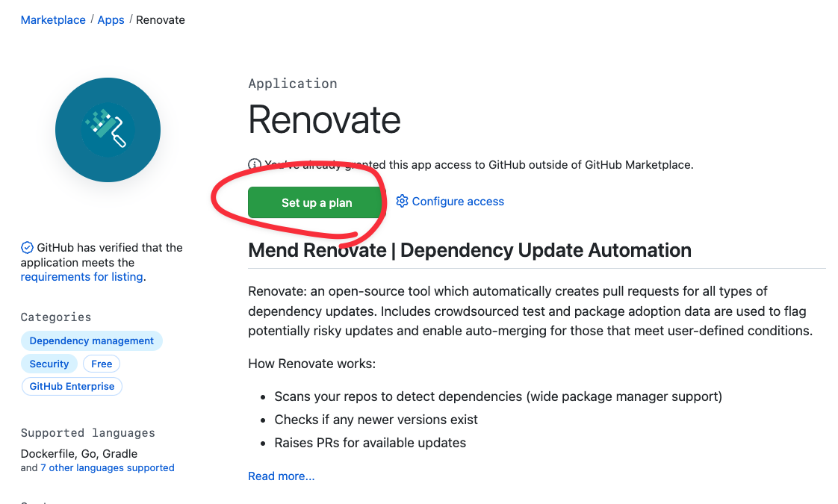Click the GitHub verified checkmark badge
The width and height of the screenshot is (838, 504).
(x=27, y=247)
